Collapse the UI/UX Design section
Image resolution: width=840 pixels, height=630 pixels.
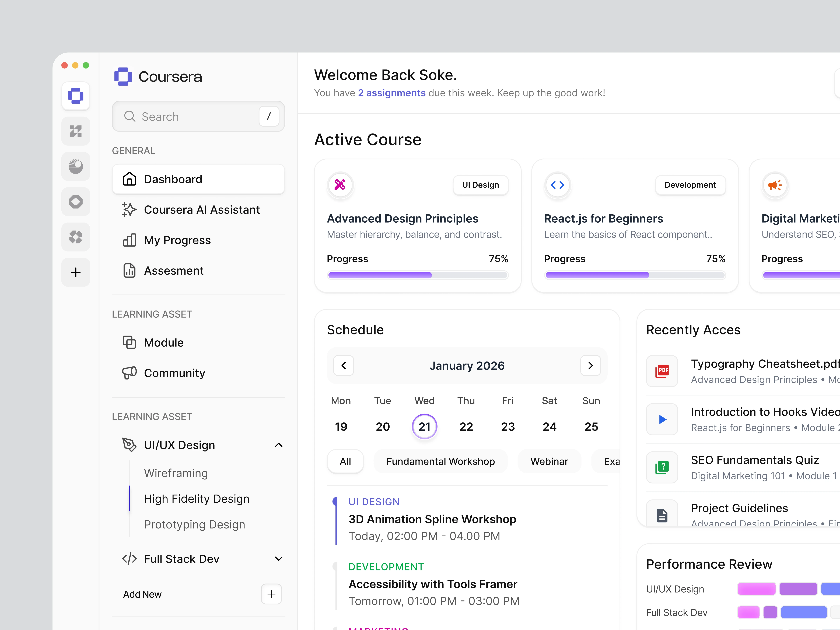(x=278, y=445)
